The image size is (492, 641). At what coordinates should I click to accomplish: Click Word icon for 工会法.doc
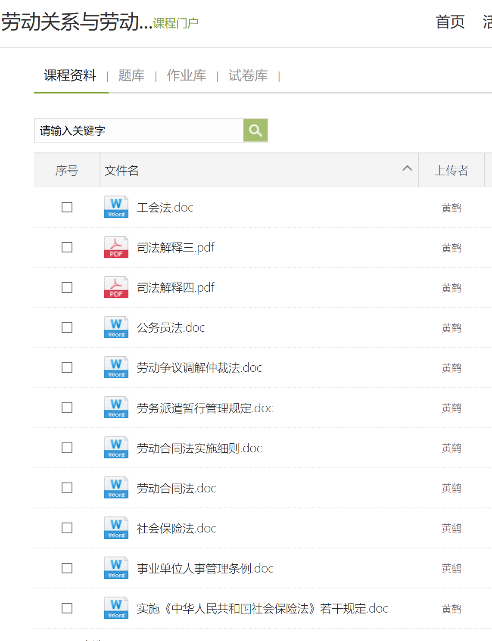click(x=116, y=207)
